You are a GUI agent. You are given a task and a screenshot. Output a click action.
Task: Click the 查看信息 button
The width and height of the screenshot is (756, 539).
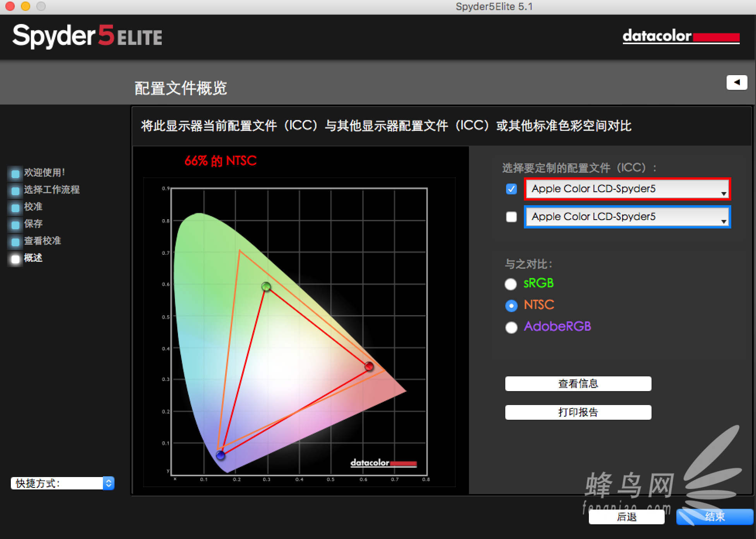click(x=578, y=384)
